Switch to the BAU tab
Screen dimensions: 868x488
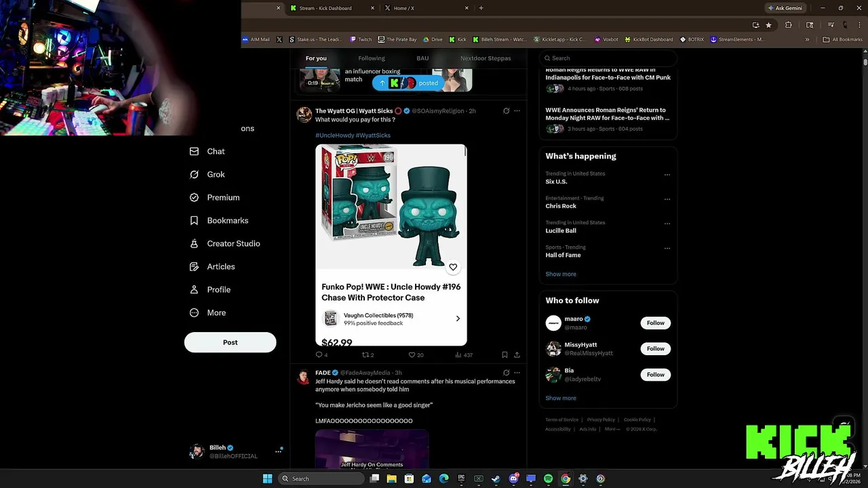[x=422, y=58]
